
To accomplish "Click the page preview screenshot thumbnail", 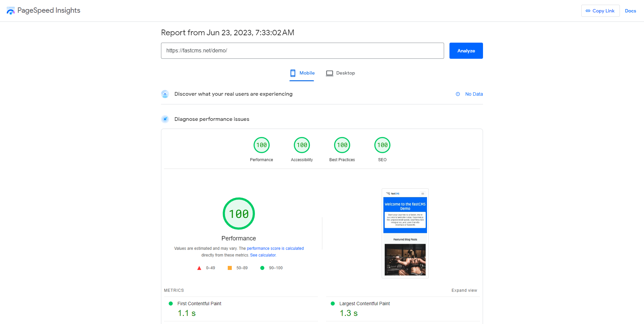I will click(405, 233).
